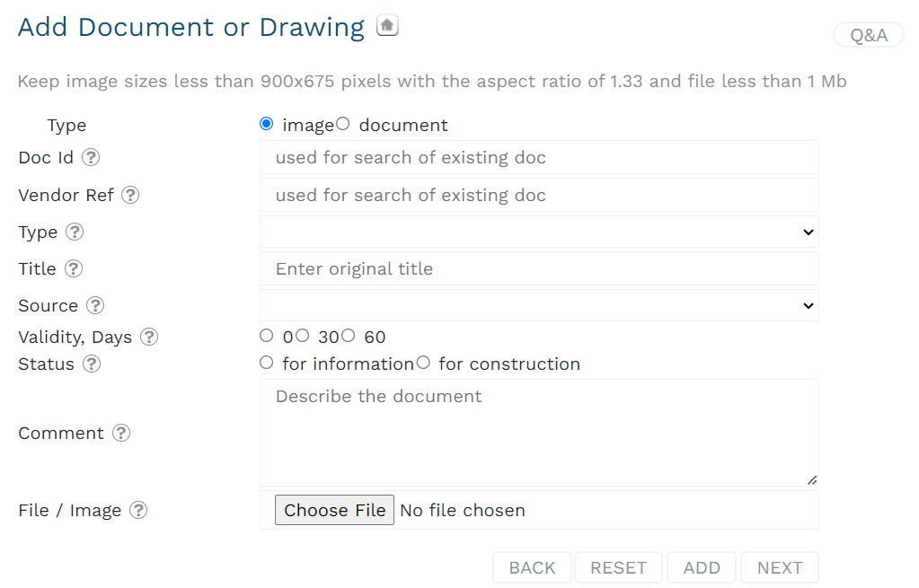
Task: Click the home icon beside the page title
Action: point(387,25)
